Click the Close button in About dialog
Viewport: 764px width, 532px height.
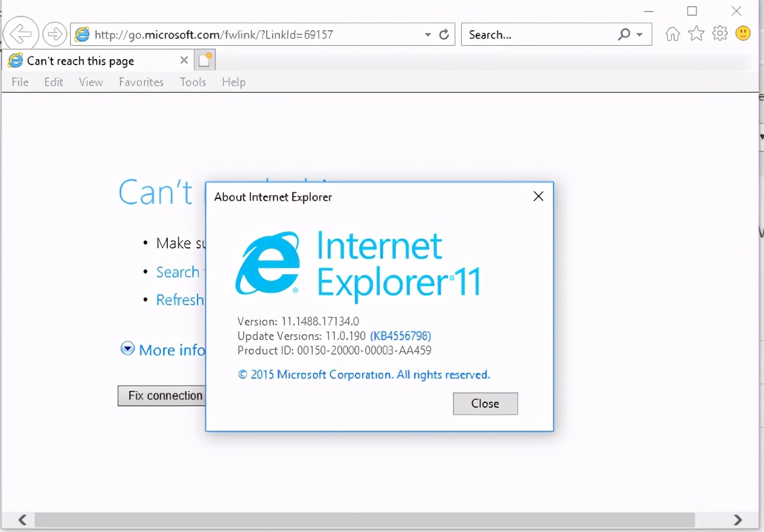pyautogui.click(x=485, y=404)
